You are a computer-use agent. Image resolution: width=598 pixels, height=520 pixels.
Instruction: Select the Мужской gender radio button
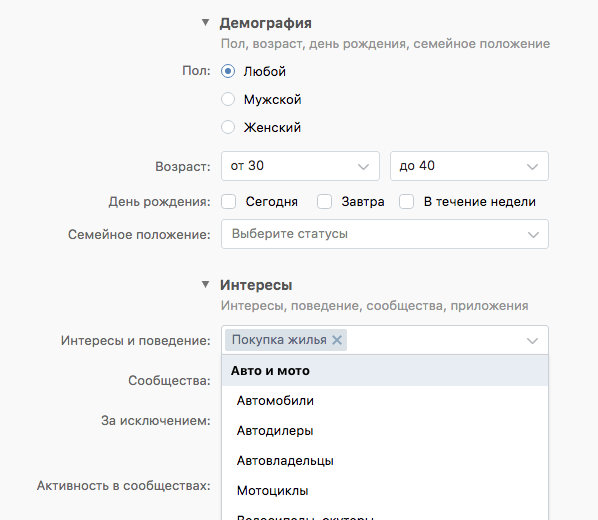click(228, 99)
